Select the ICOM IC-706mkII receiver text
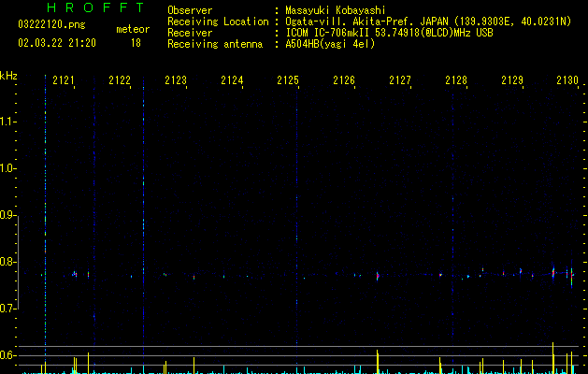 [x=389, y=33]
